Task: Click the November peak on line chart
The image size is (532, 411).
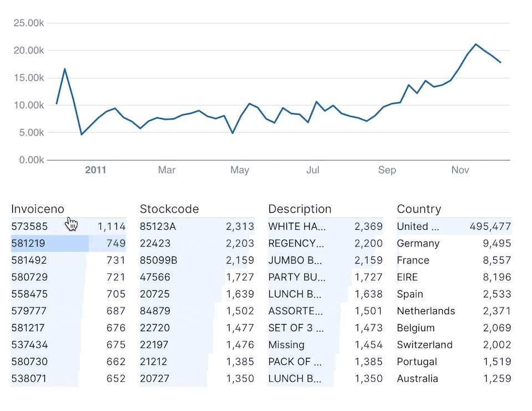Action: pyautogui.click(x=475, y=44)
